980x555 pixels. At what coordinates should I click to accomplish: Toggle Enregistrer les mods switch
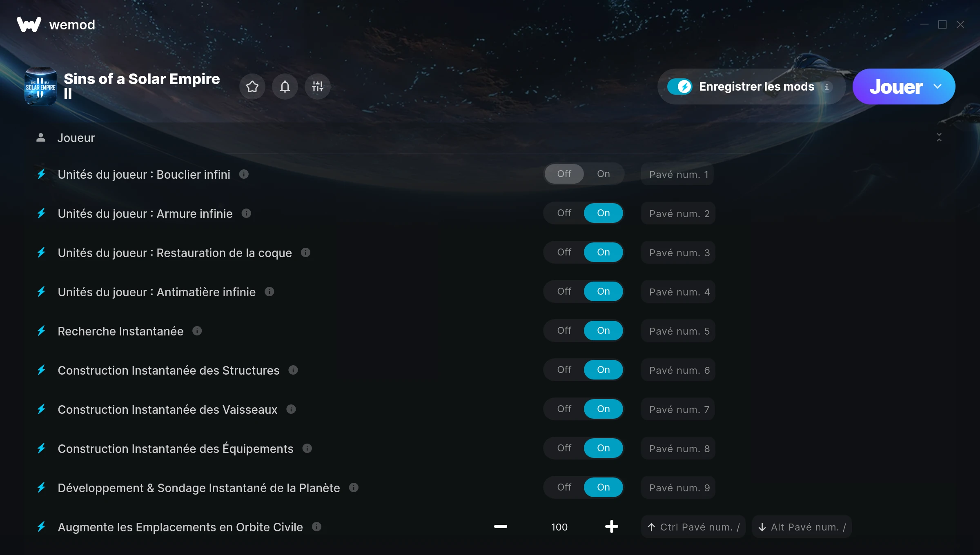679,87
